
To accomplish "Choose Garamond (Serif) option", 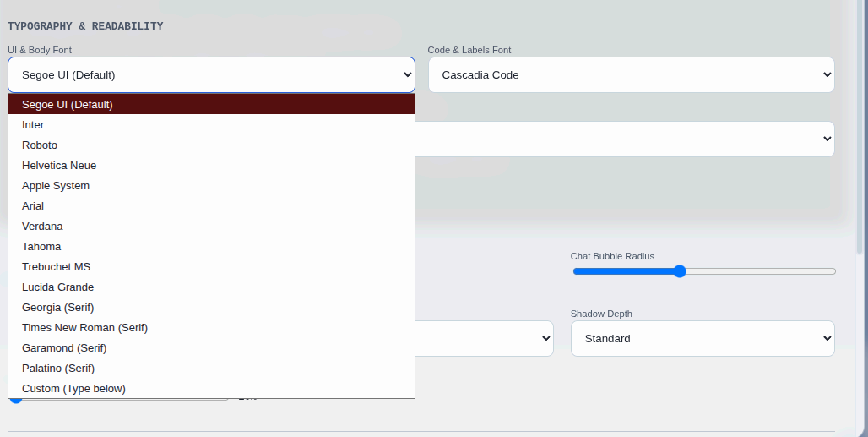I will (211, 348).
